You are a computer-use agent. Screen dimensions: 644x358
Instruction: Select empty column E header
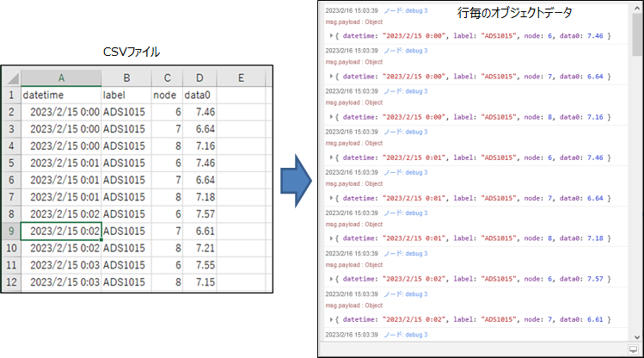click(x=241, y=78)
